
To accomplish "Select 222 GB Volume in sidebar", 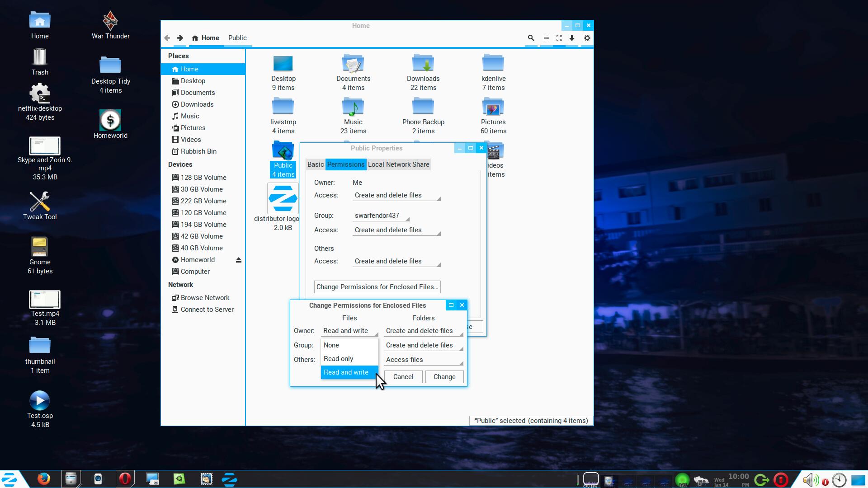I will pyautogui.click(x=203, y=201).
